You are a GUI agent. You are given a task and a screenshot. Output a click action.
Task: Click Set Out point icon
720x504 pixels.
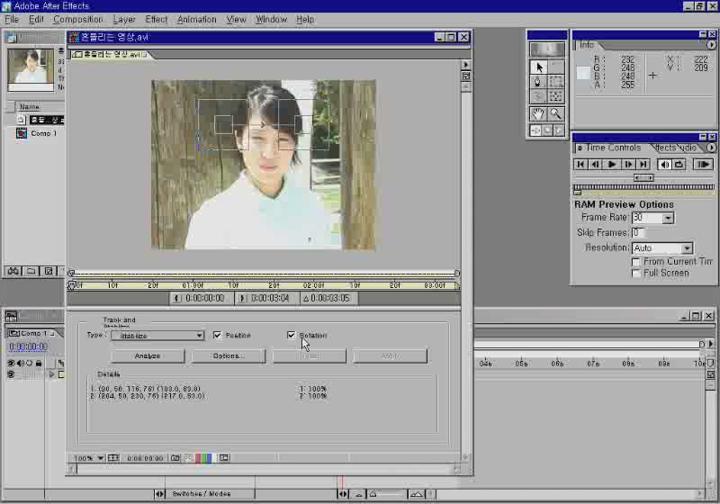click(242, 298)
